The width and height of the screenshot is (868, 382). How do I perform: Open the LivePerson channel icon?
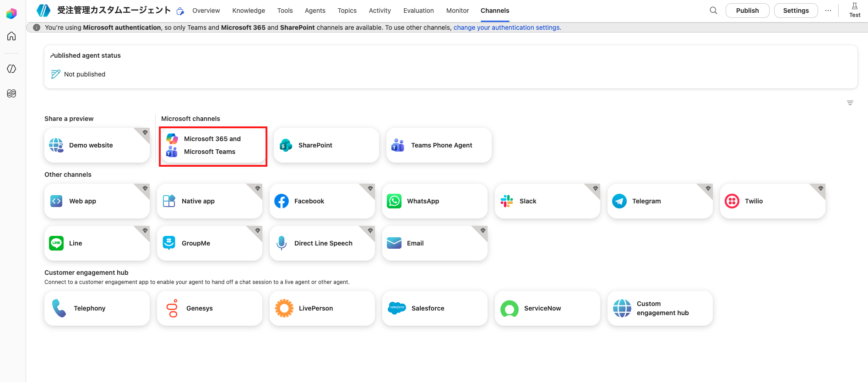tap(284, 308)
